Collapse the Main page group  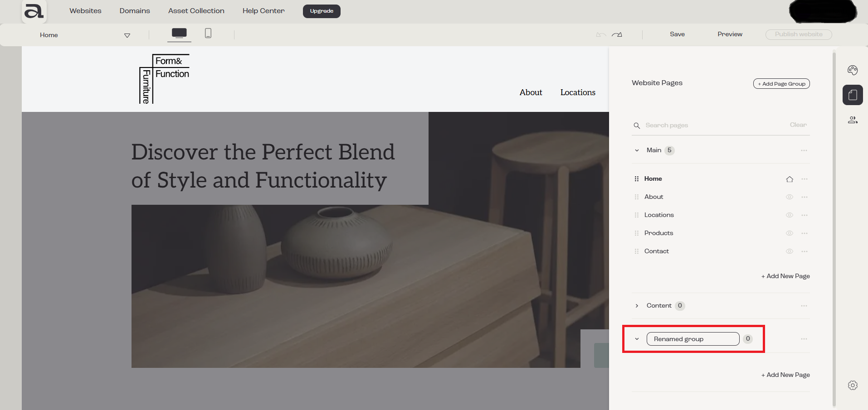(x=637, y=150)
